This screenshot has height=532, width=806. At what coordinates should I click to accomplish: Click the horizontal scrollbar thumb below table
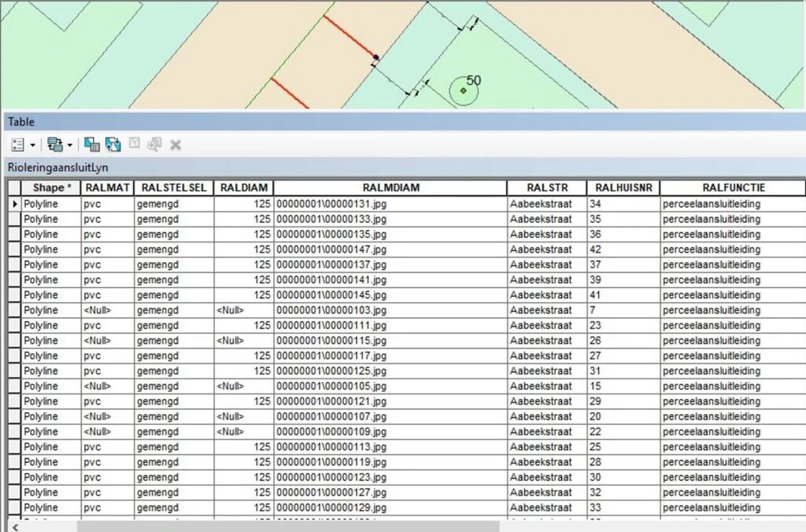287,526
